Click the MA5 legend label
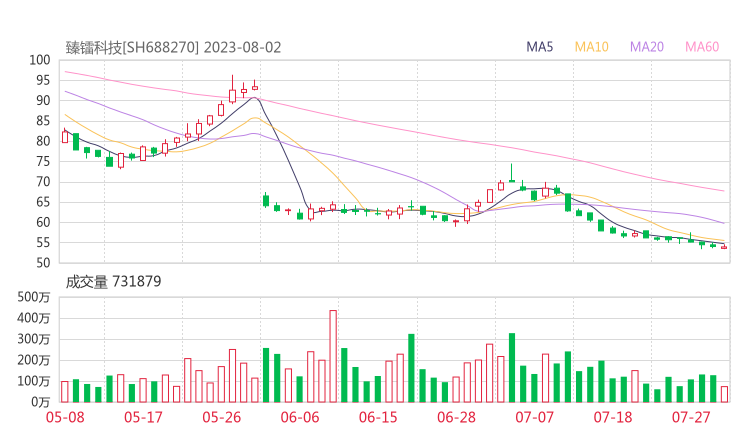 coord(539,47)
